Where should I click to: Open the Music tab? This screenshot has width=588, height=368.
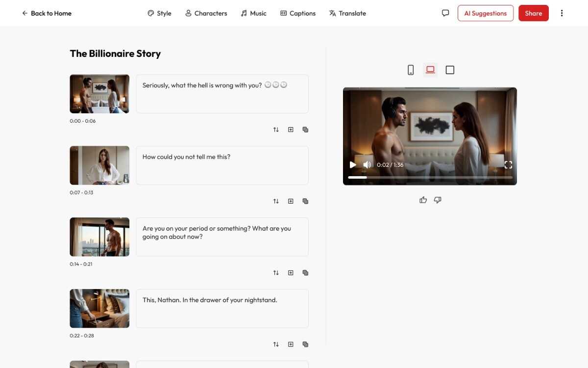(253, 13)
